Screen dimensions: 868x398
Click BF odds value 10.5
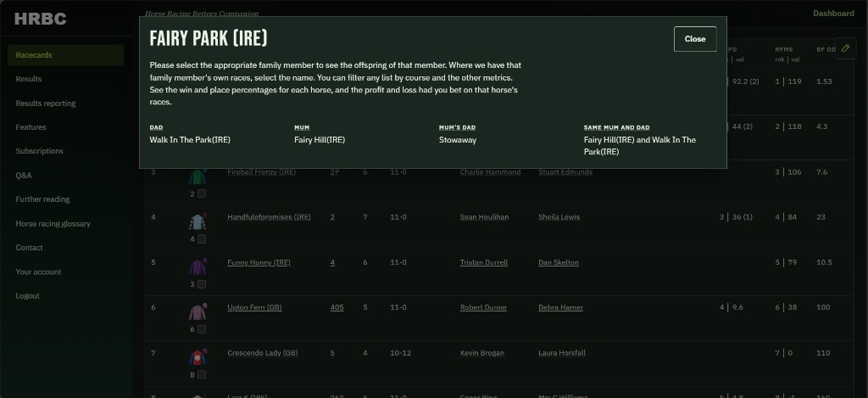(824, 262)
